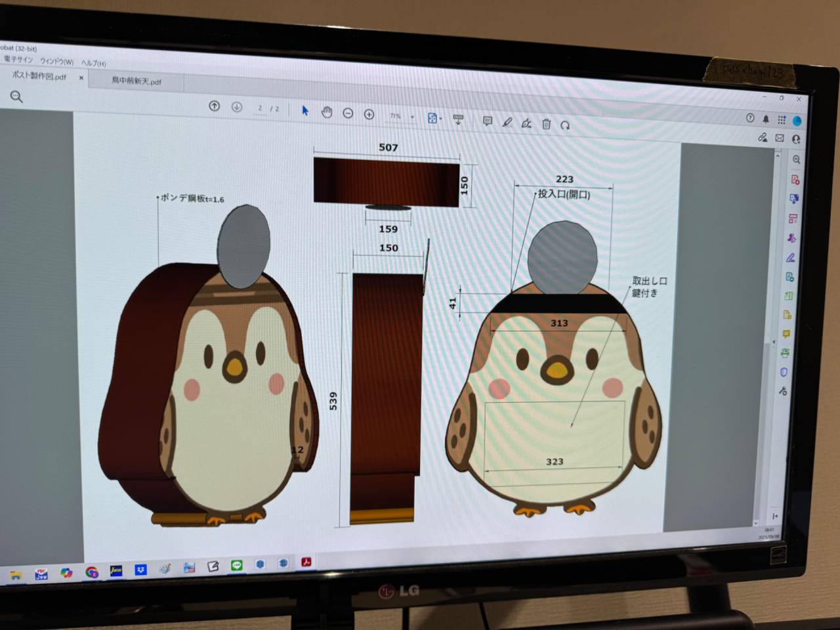Screen dimensions: 840x630
Task: Go to next page with down arrow icon
Action: pos(236,108)
